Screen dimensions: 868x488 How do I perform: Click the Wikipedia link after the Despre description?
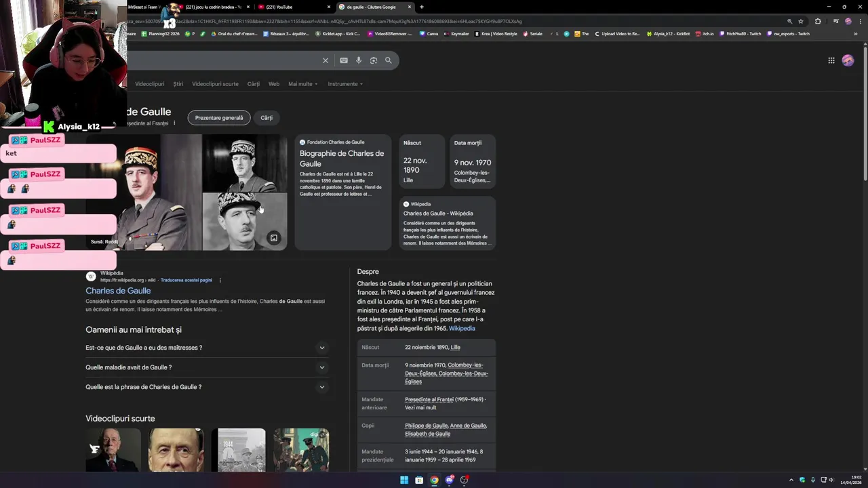pyautogui.click(x=462, y=328)
